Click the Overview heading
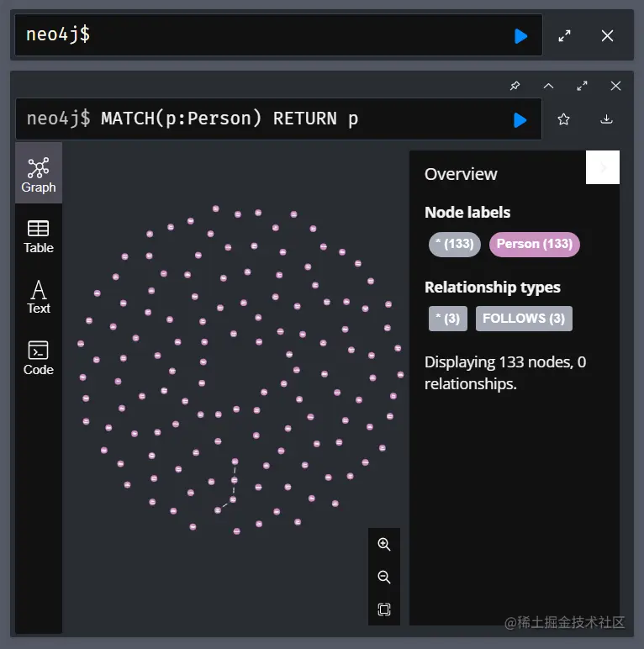This screenshot has height=649, width=644. pos(461,174)
